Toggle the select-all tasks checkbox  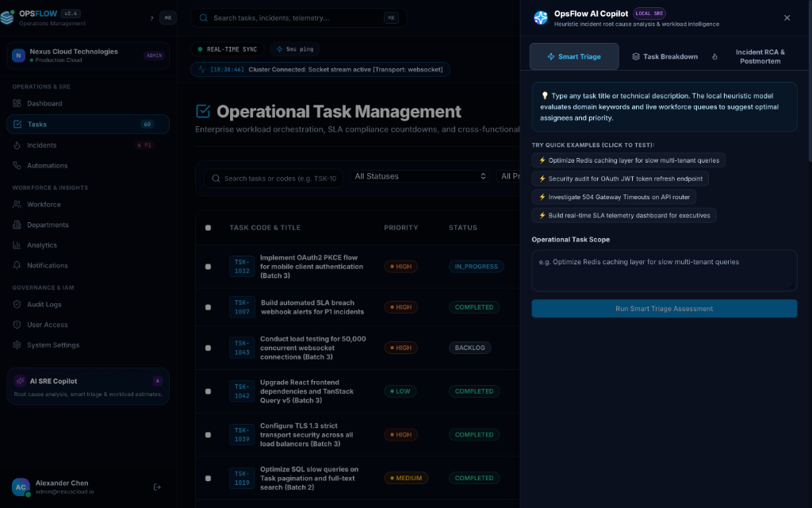209,228
